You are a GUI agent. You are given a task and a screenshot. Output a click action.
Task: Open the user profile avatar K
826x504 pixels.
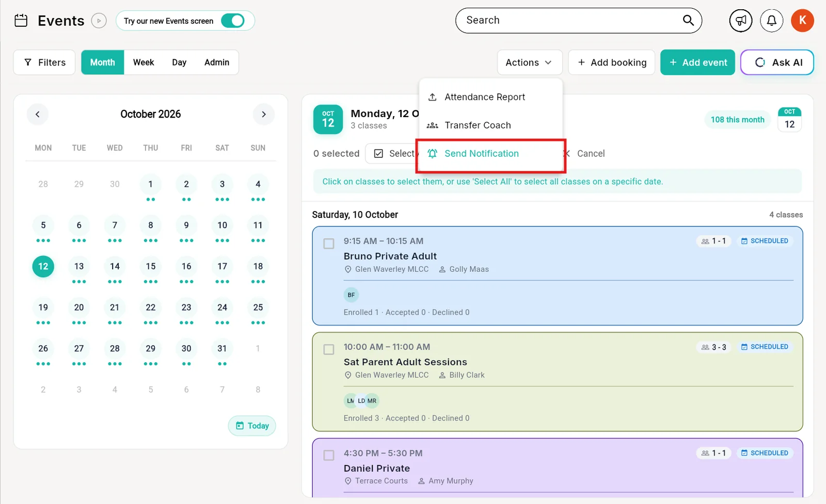pyautogui.click(x=803, y=21)
